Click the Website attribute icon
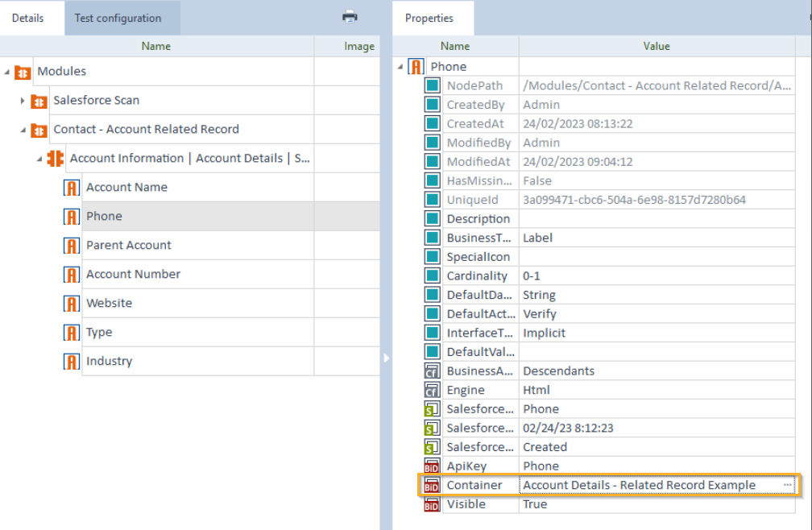812x530 pixels. tap(72, 304)
